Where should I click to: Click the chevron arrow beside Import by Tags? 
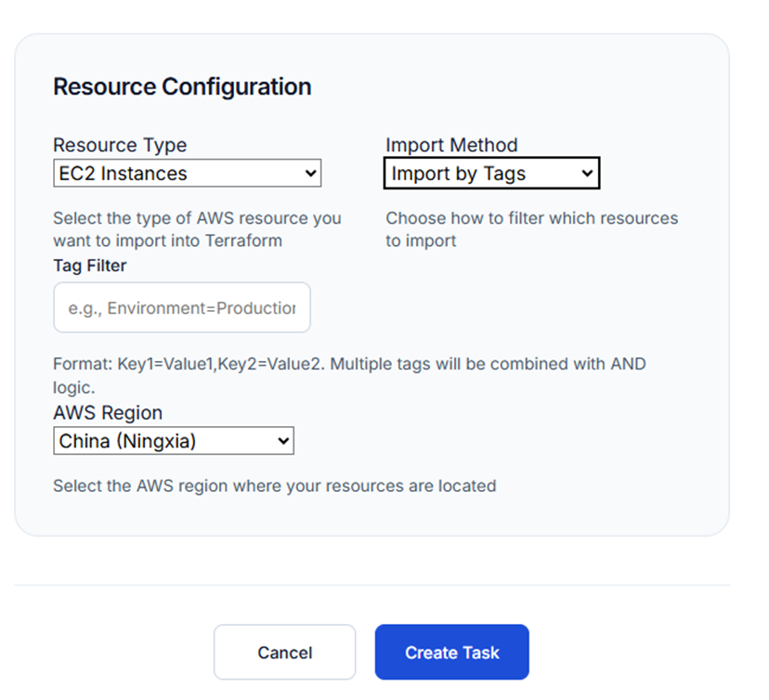tap(586, 174)
